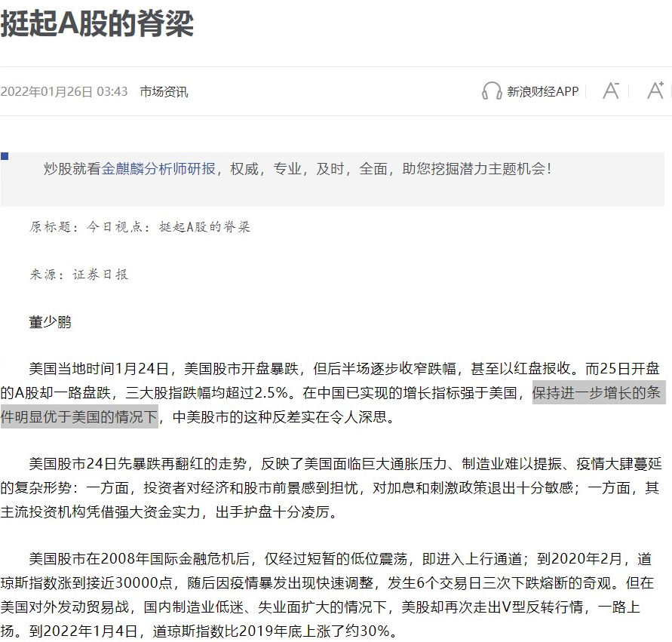Click the author name 董少鹏
This screenshot has height=642, width=672.
(50, 322)
